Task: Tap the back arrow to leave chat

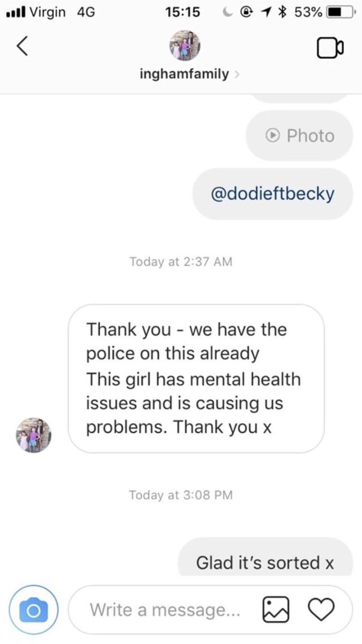Action: 21,48
